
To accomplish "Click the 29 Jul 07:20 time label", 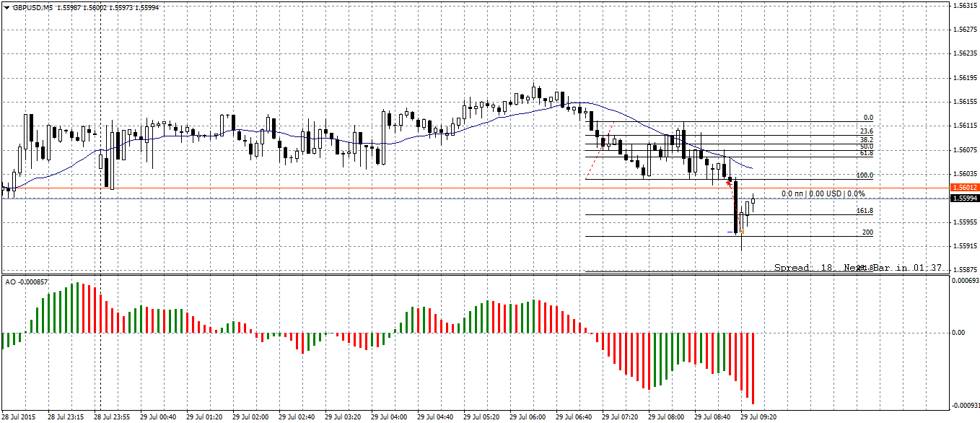I will (620, 417).
